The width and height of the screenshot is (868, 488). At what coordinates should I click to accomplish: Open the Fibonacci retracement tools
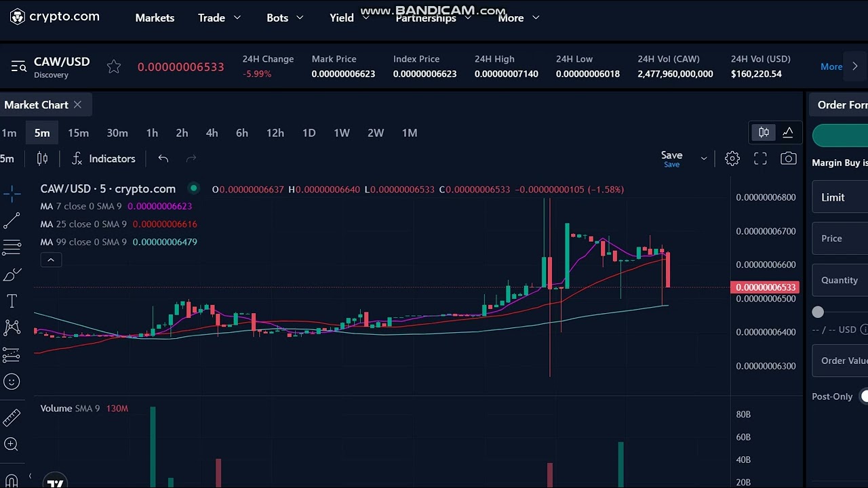pos(12,247)
